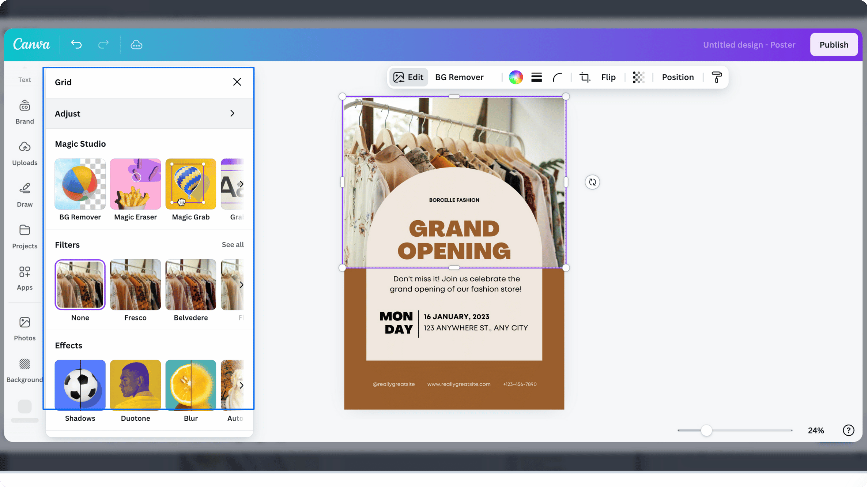Undo the last action
The height and width of the screenshot is (488, 868).
pyautogui.click(x=76, y=44)
